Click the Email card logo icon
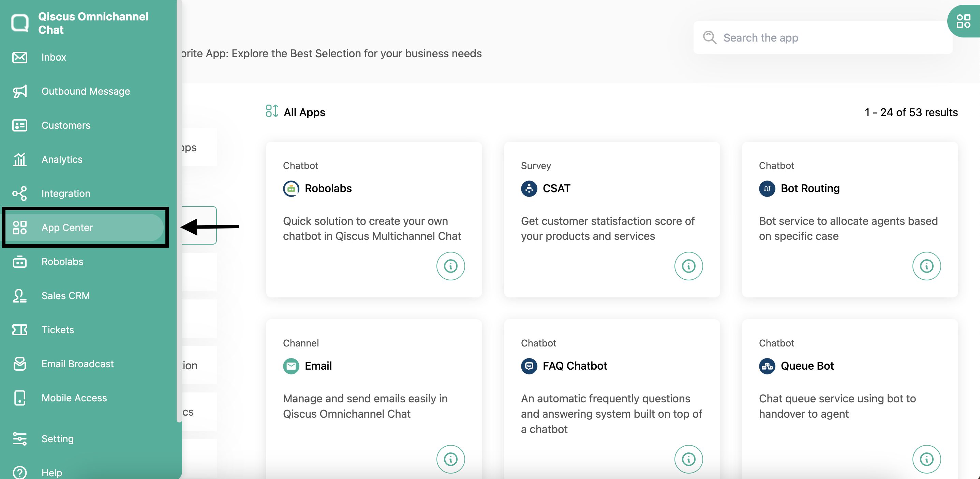The image size is (980, 479). (x=291, y=366)
